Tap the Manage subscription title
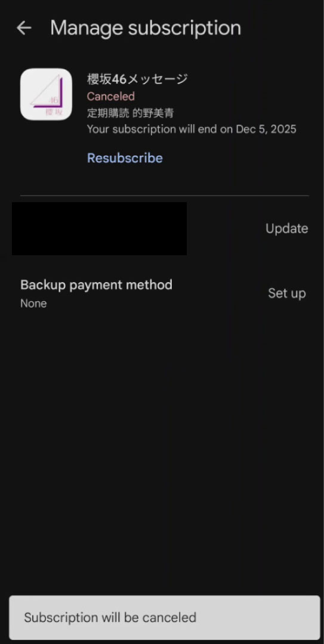This screenshot has height=644, width=324. point(146,28)
